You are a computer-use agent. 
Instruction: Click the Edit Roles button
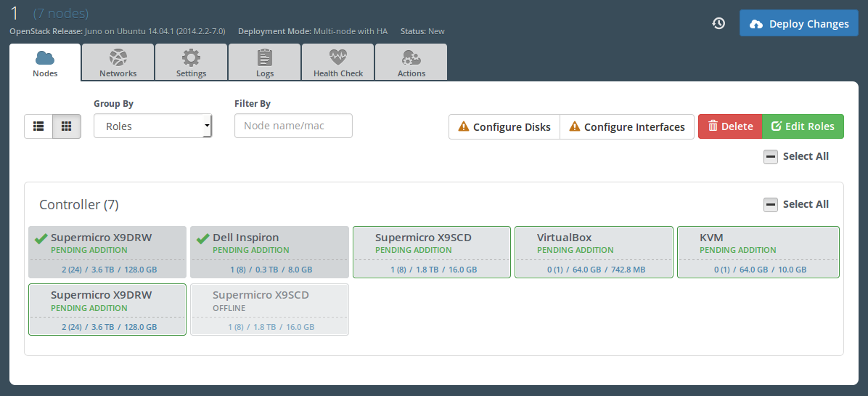(803, 126)
